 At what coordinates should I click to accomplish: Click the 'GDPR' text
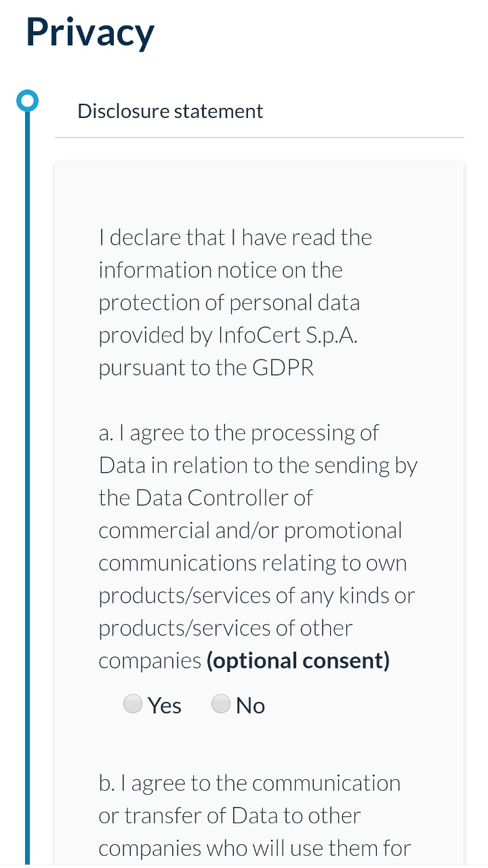click(283, 368)
